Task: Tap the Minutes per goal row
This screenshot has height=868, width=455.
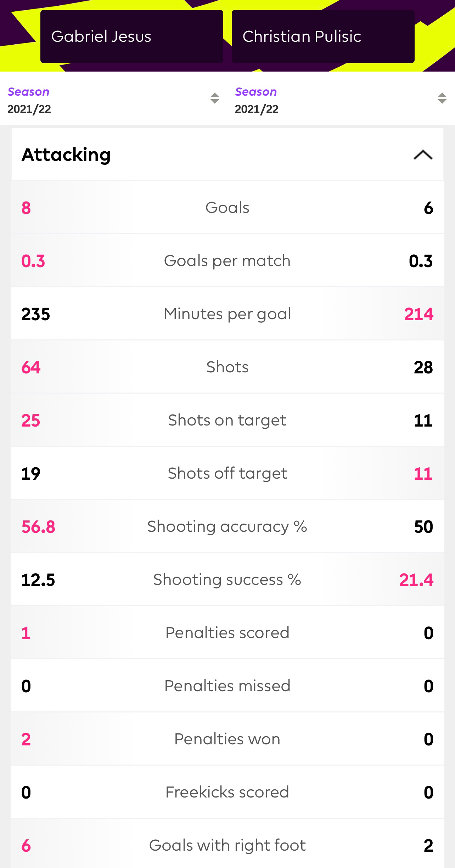Action: coord(227,314)
